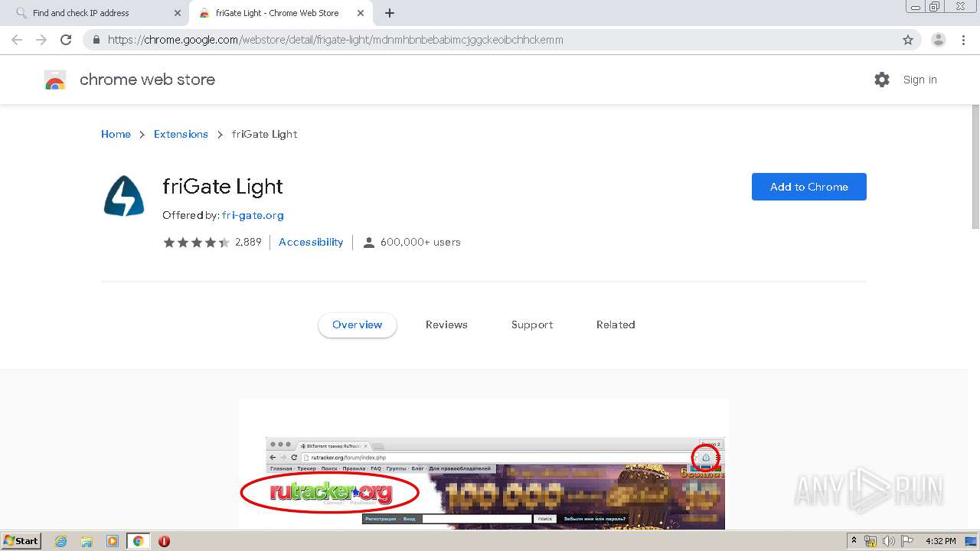Sign in to Chrome Web Store

point(920,80)
